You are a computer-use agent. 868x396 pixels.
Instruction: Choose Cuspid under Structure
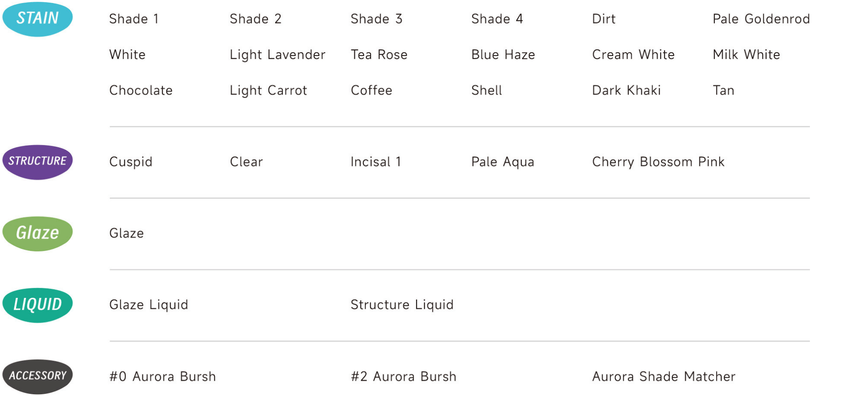pos(131,162)
